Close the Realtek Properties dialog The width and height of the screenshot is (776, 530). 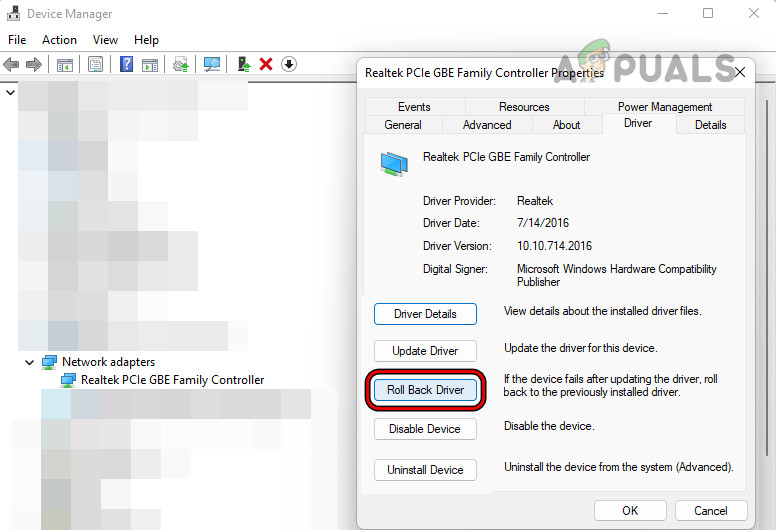[x=740, y=73]
